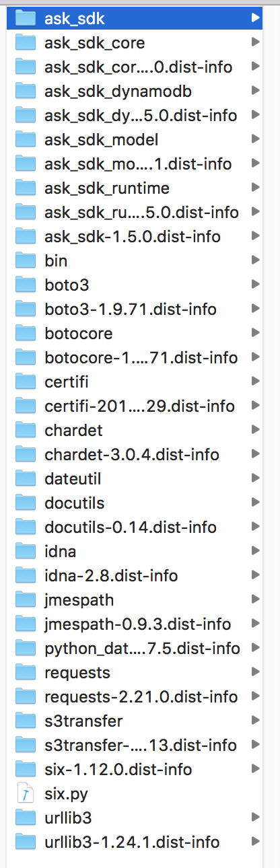Click the bin folder icon
The image size is (280, 868).
[26, 260]
